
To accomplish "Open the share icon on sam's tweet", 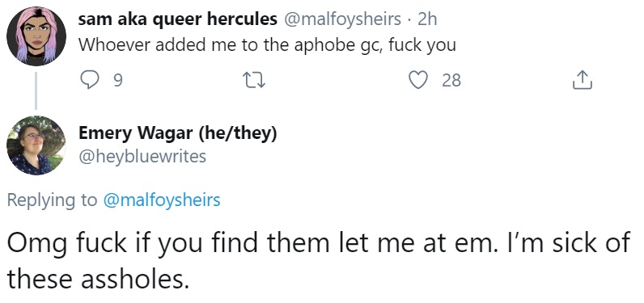I will (x=582, y=80).
